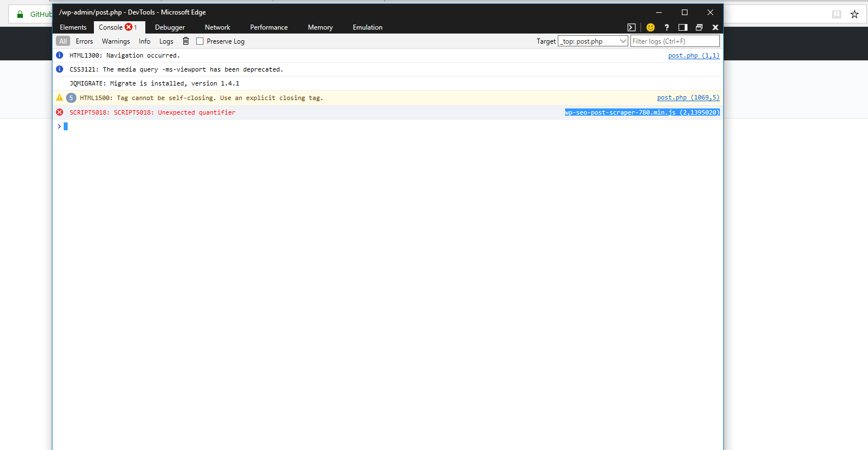
Task: Toggle the Errors filter in the console
Action: (x=84, y=41)
